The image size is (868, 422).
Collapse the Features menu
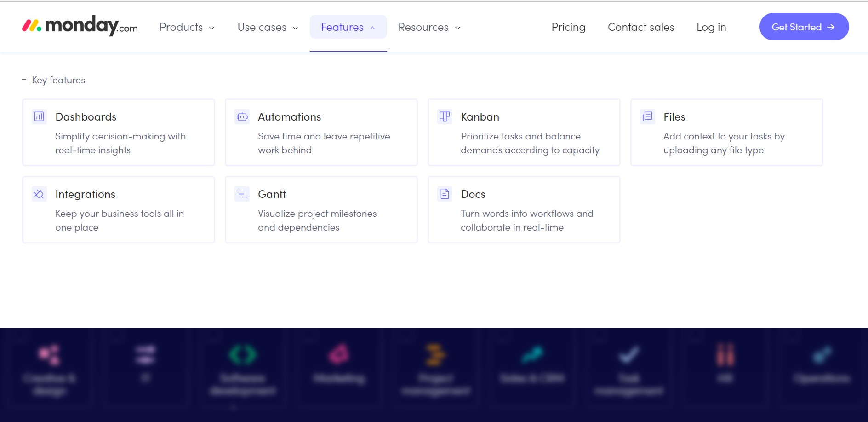[x=348, y=27]
